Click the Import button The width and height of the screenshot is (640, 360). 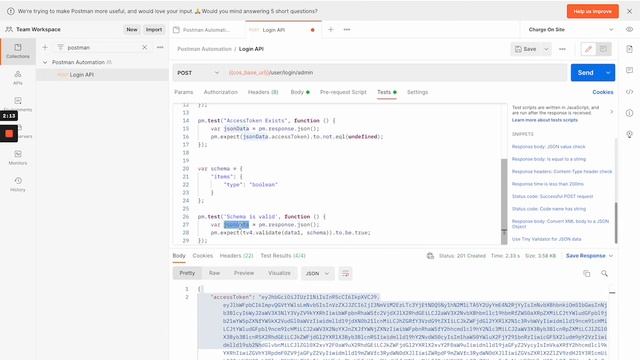coord(154,29)
